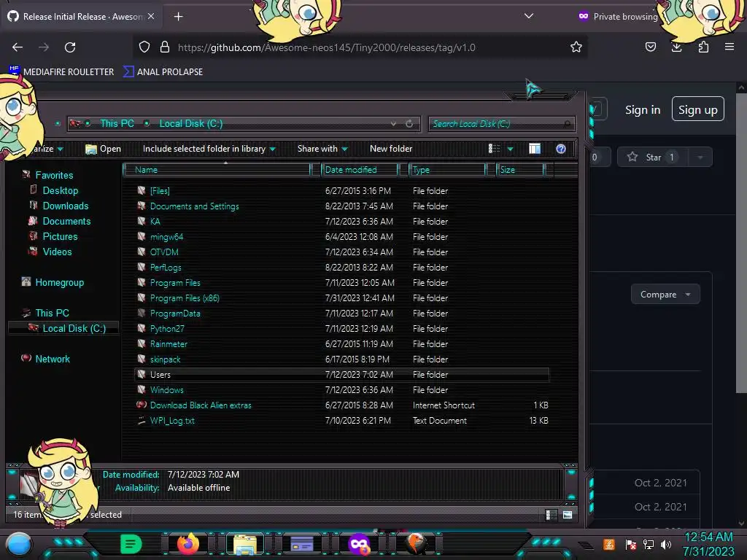
Task: Select Pictures in navigation pane
Action: point(60,236)
